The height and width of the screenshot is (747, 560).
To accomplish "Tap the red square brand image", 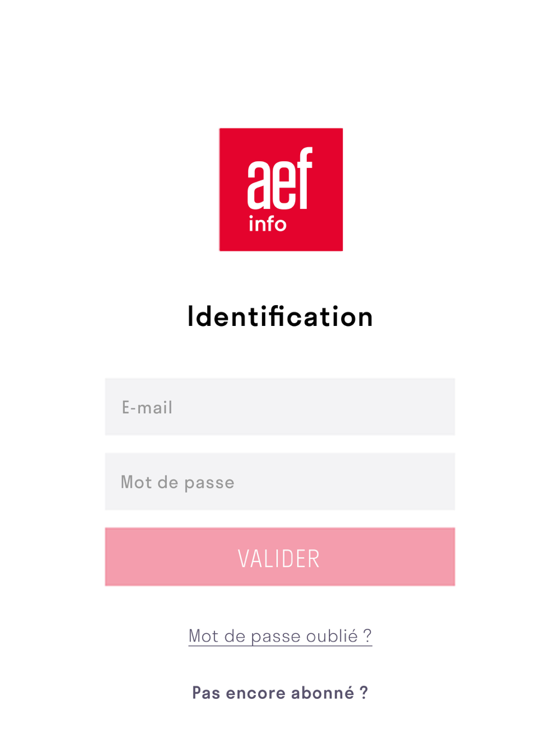I will (x=281, y=189).
